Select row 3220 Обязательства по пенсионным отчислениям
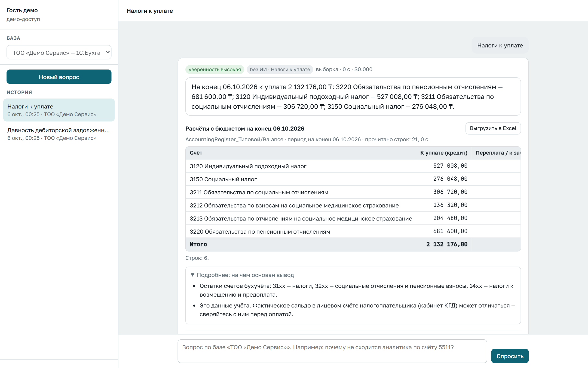The height and width of the screenshot is (368, 588). (353, 231)
